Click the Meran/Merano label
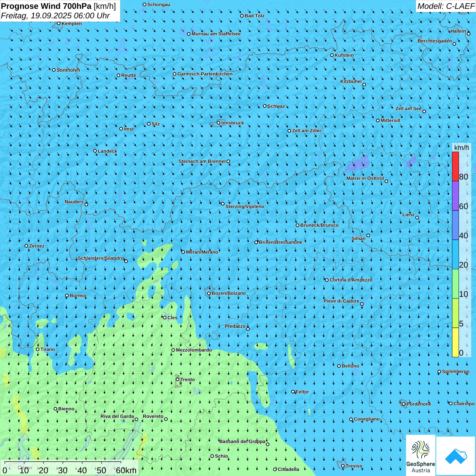This screenshot has width=476, height=476. click(202, 252)
